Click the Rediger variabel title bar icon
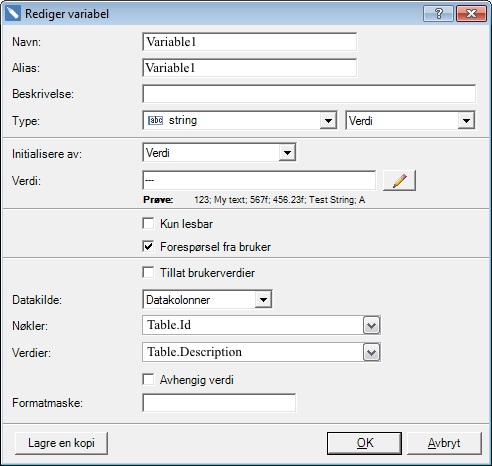The width and height of the screenshot is (492, 466). click(13, 14)
